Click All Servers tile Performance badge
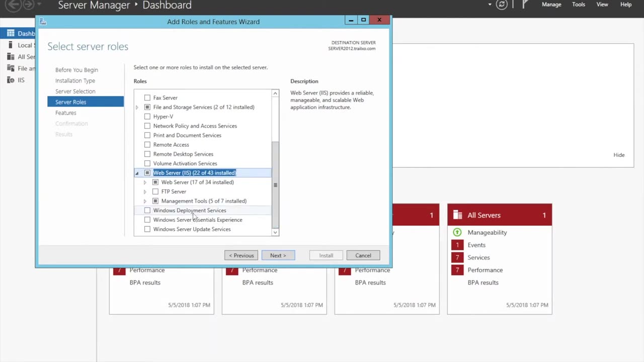The image size is (644, 362). (x=457, y=270)
